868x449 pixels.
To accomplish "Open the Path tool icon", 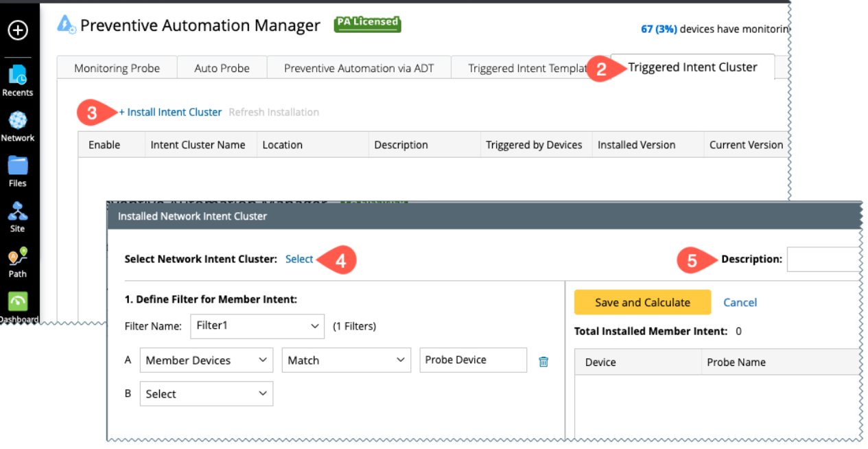I will [x=18, y=261].
